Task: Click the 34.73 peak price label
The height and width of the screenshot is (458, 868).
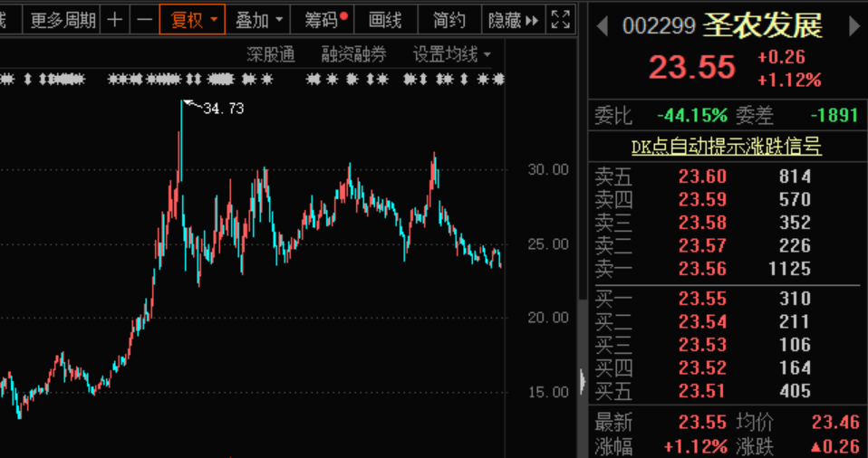Action: click(x=223, y=108)
